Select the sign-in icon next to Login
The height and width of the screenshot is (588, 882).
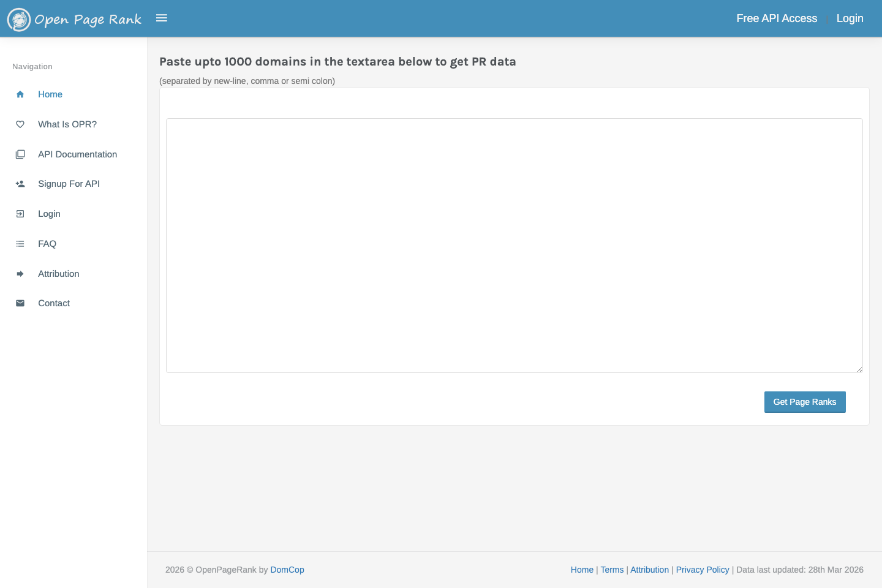pyautogui.click(x=20, y=214)
